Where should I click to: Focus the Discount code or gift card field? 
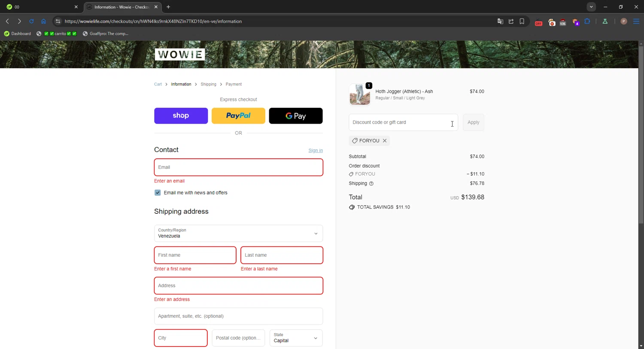click(x=403, y=122)
